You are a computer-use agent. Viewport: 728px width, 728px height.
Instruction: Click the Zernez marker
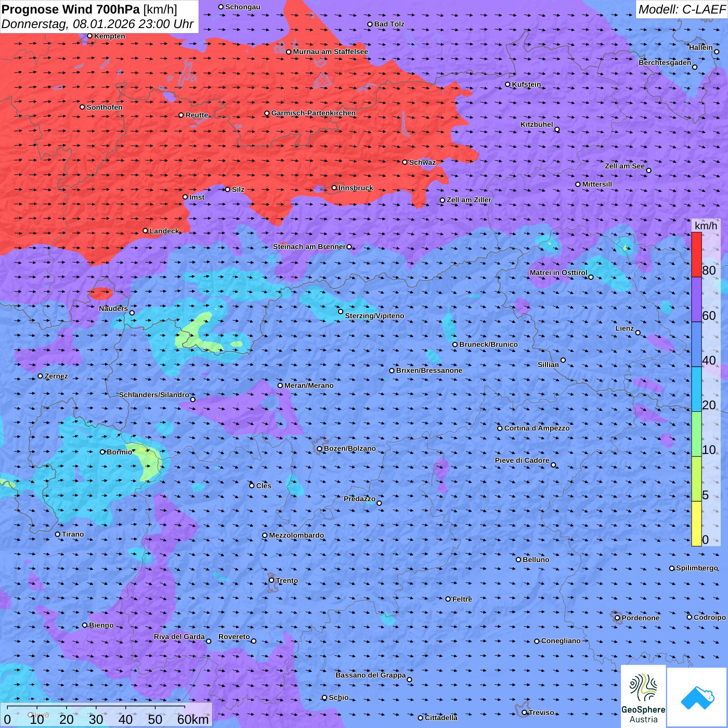click(x=41, y=376)
